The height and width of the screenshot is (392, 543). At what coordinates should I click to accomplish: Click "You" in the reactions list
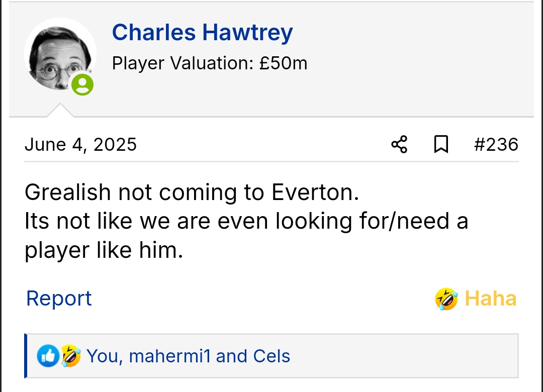click(103, 356)
